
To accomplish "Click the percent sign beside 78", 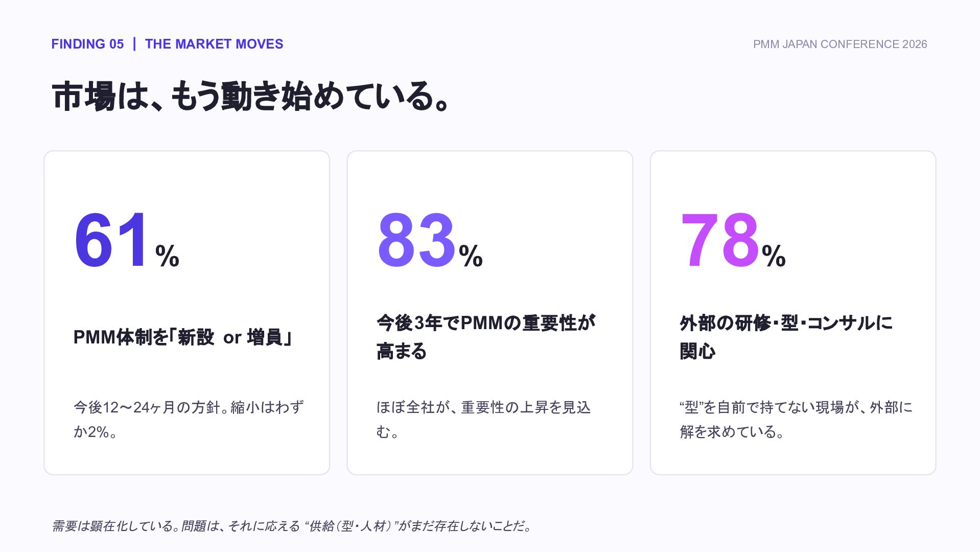I will pos(774,256).
